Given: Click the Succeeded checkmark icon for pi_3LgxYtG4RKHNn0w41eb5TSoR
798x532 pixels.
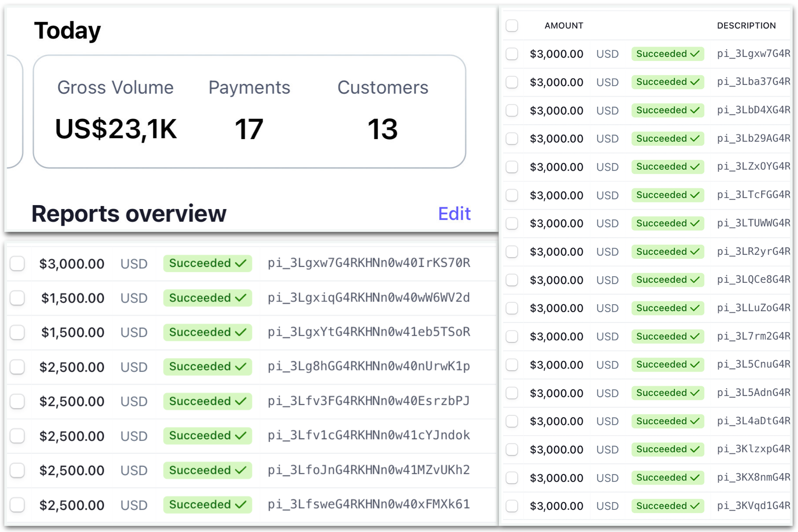Looking at the screenshot, I should [241, 332].
